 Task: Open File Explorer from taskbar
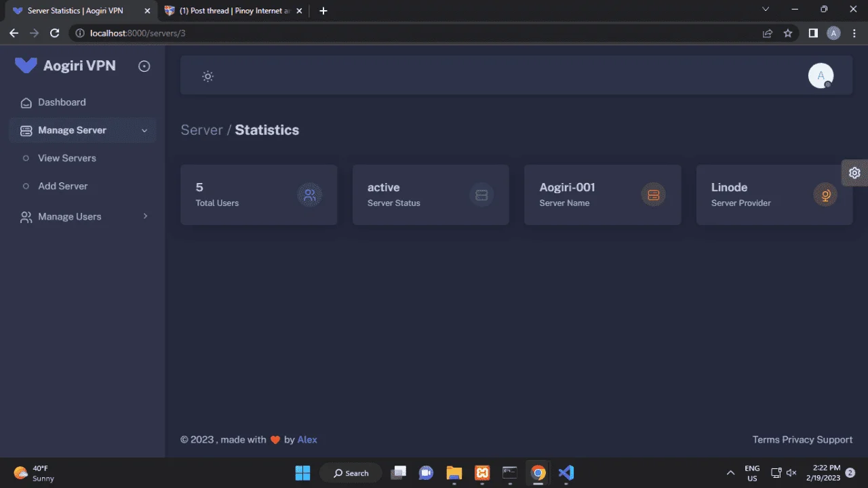click(454, 472)
